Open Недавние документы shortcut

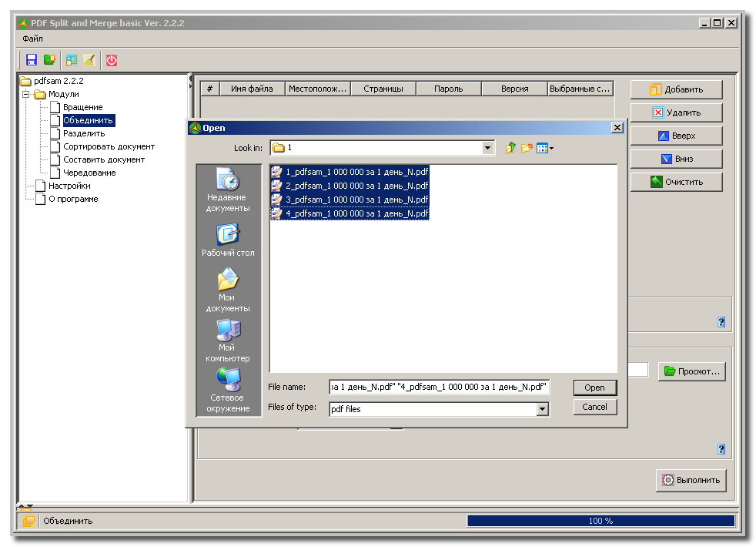[228, 190]
